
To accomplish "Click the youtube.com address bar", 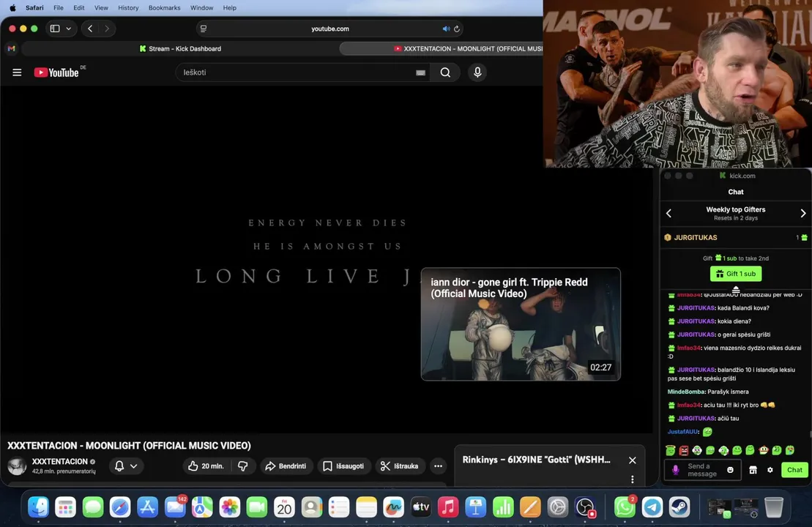I will pos(330,29).
